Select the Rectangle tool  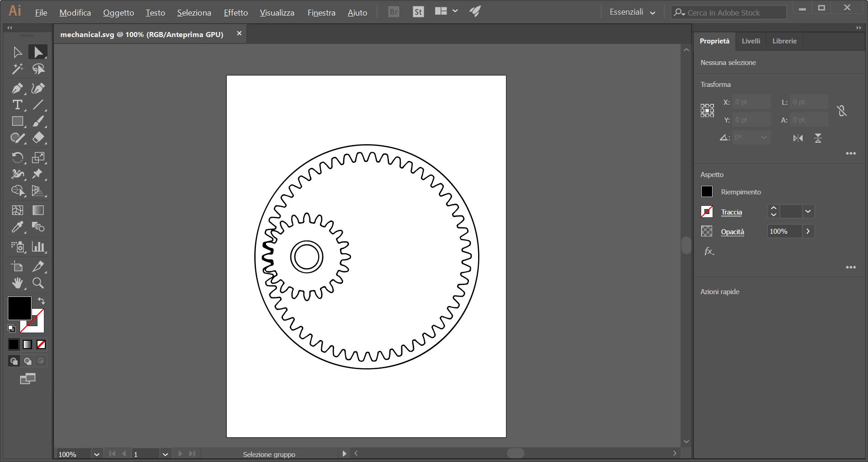click(17, 121)
